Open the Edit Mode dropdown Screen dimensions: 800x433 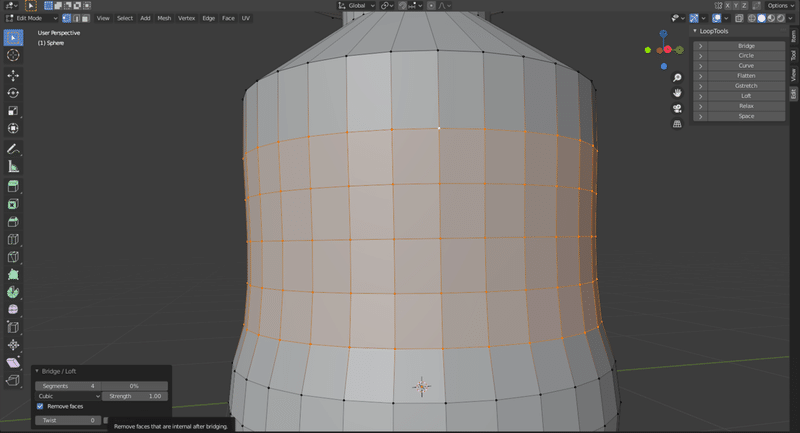point(32,18)
